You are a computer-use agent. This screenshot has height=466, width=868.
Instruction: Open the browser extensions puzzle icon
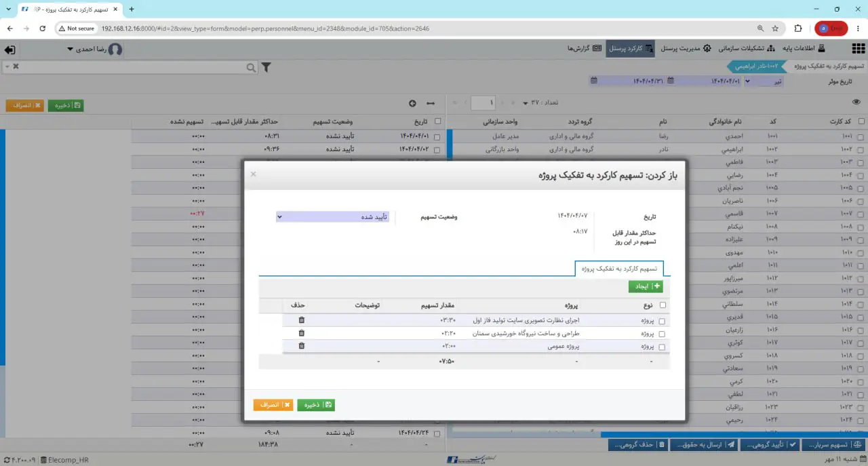coord(797,28)
